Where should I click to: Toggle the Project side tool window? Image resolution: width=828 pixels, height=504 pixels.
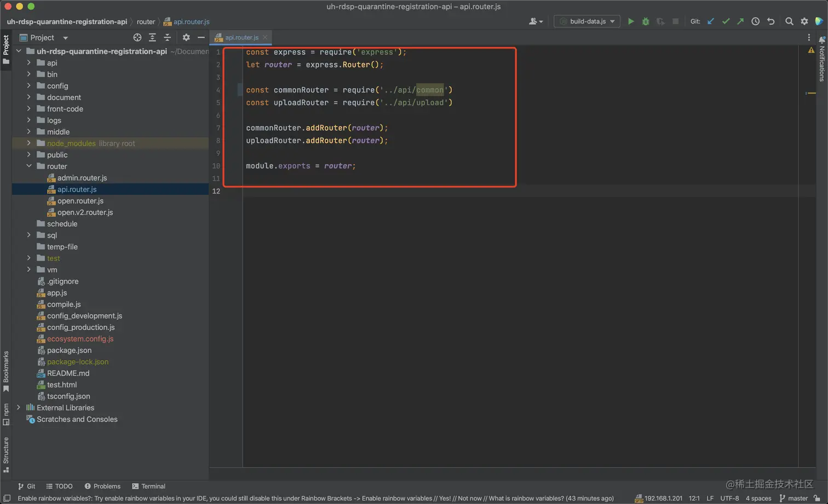pyautogui.click(x=6, y=49)
